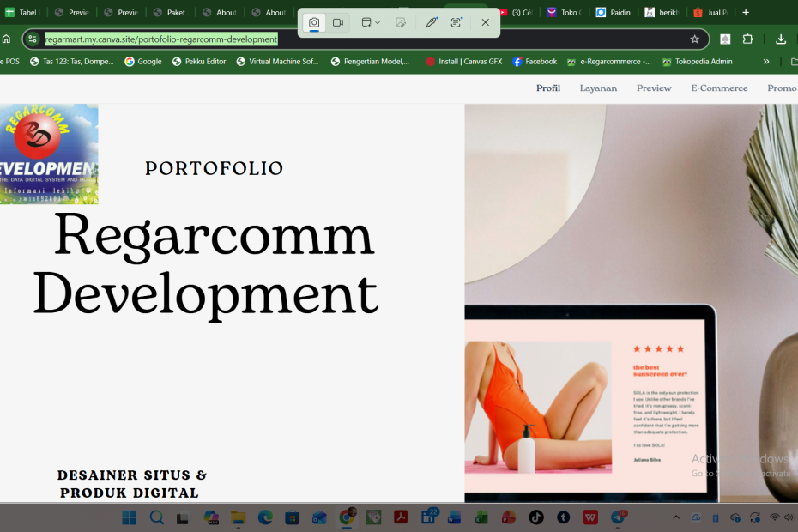The image size is (798, 532).
Task: Open the new tab plus button
Action: (x=746, y=12)
